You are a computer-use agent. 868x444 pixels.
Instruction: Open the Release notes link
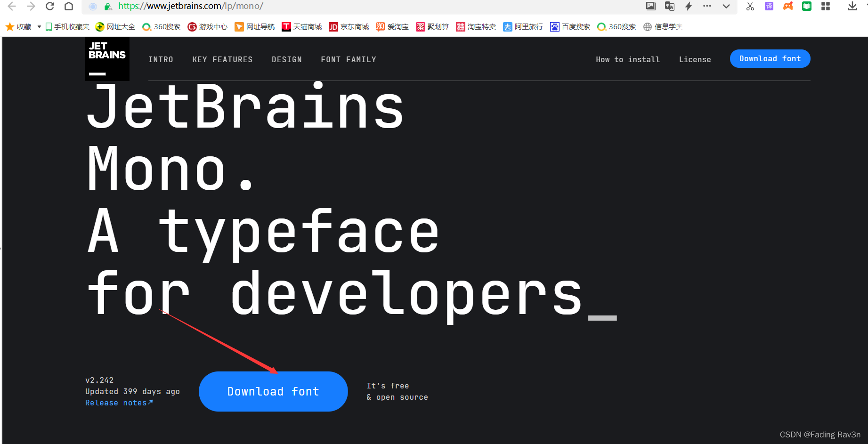pos(119,403)
